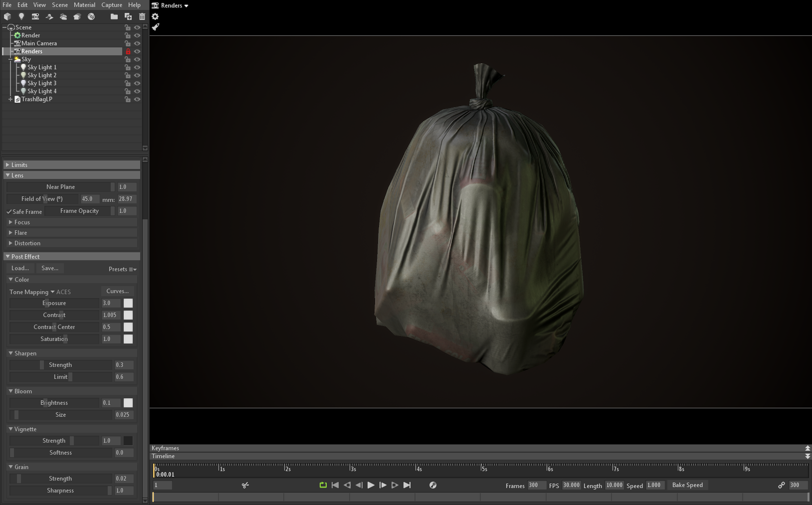
Task: Click the add camera toolbar icon
Action: pyautogui.click(x=35, y=16)
